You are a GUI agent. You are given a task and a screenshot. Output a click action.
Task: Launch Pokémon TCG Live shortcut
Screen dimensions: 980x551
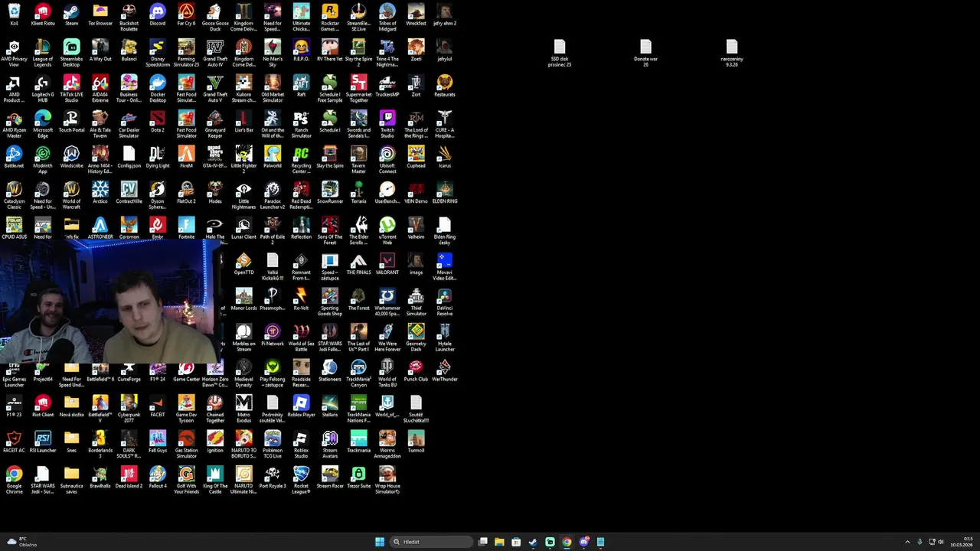point(273,444)
